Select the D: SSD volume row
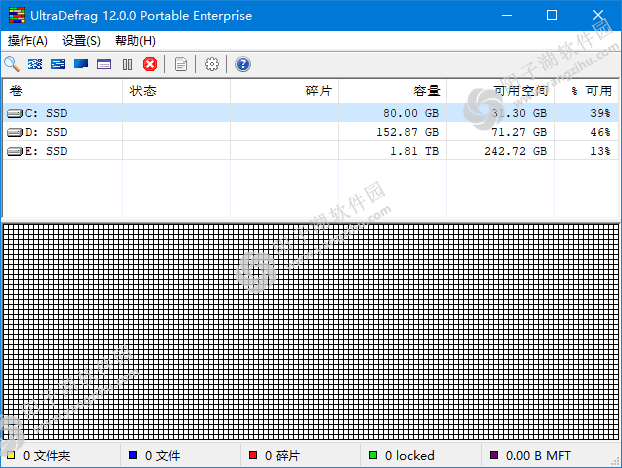The height and width of the screenshot is (468, 622). 311,132
